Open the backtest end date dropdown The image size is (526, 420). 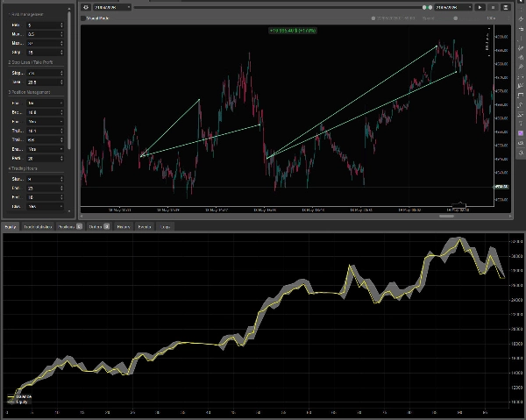[453, 7]
